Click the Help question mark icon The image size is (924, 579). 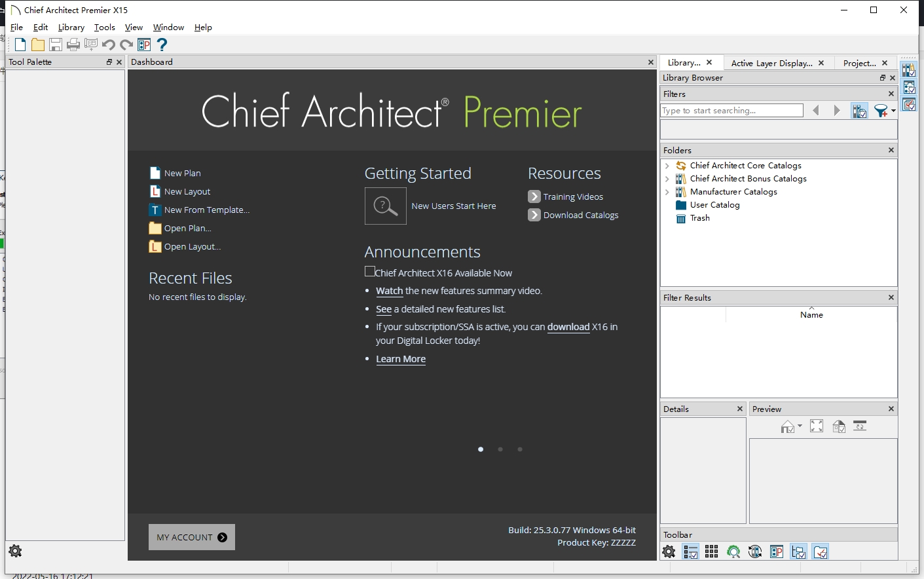[162, 45]
